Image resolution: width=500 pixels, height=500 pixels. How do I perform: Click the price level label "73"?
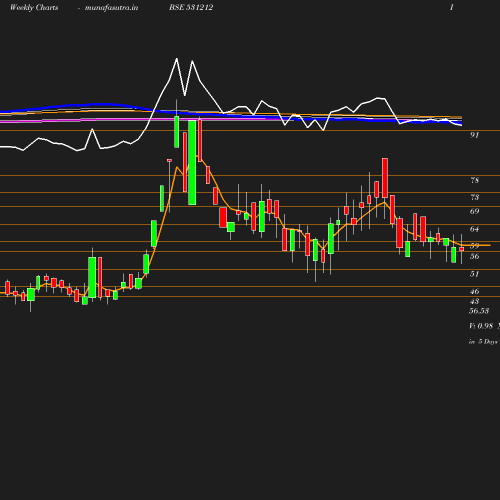(475, 197)
